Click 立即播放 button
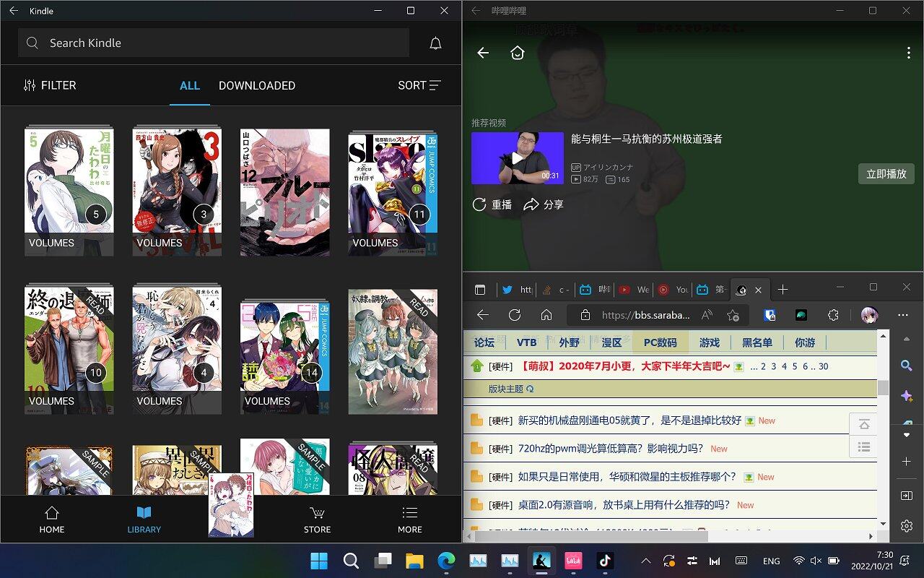 click(886, 173)
